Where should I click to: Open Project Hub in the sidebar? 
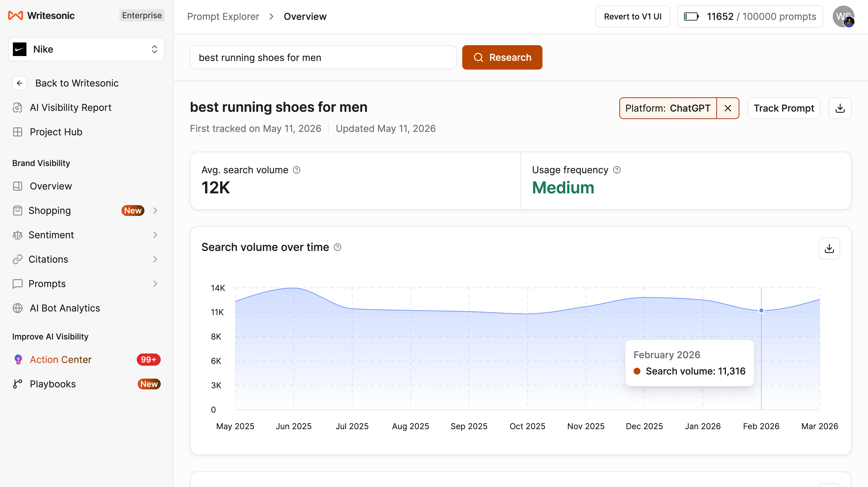pyautogui.click(x=56, y=132)
